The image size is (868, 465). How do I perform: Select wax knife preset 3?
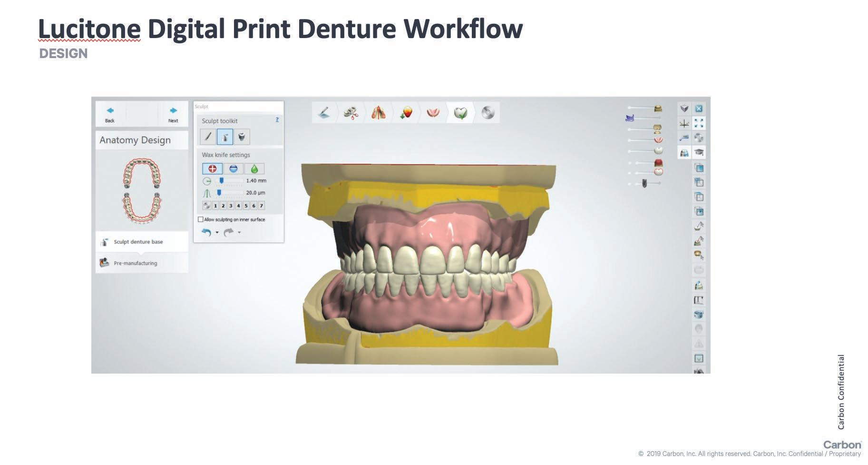231,206
